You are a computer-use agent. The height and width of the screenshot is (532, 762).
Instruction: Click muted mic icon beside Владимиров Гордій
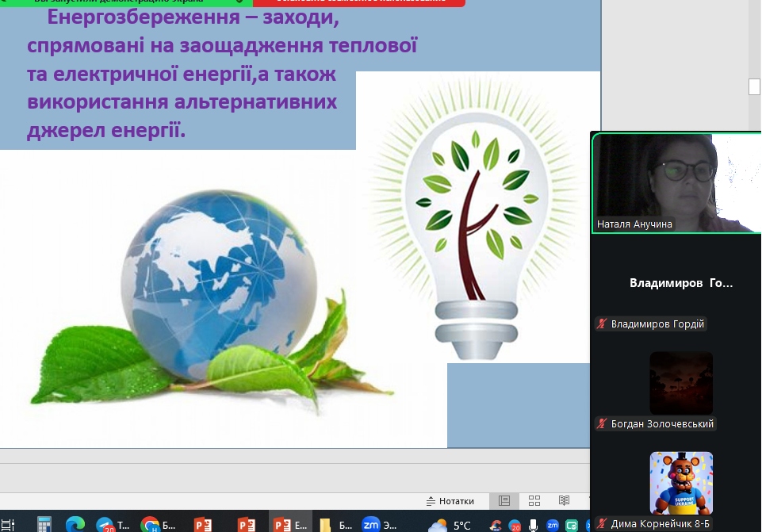coord(603,324)
